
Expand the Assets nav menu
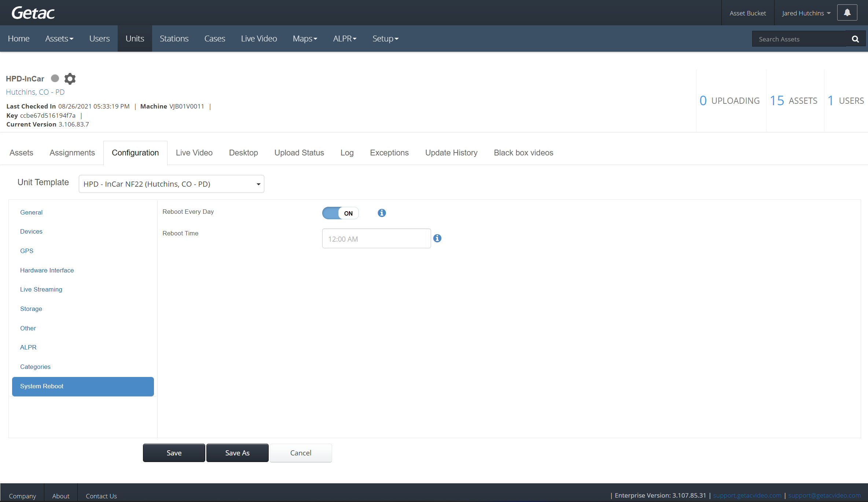(x=59, y=39)
